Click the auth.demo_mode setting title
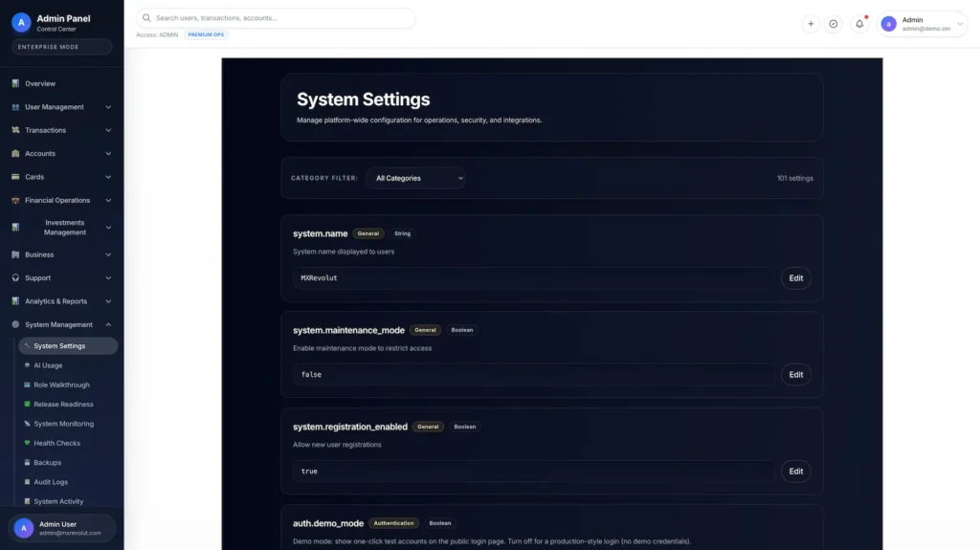This screenshot has height=550, width=980. point(328,523)
